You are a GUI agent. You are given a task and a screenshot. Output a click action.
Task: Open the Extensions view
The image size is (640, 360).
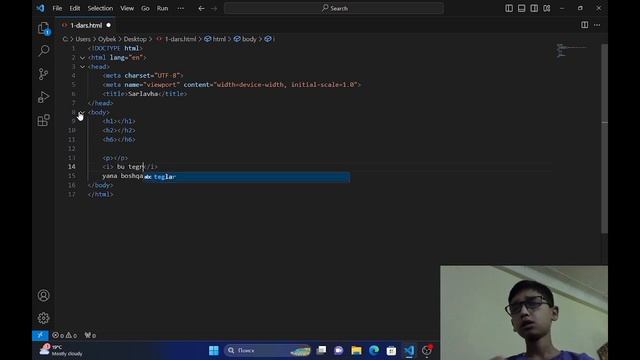[44, 120]
